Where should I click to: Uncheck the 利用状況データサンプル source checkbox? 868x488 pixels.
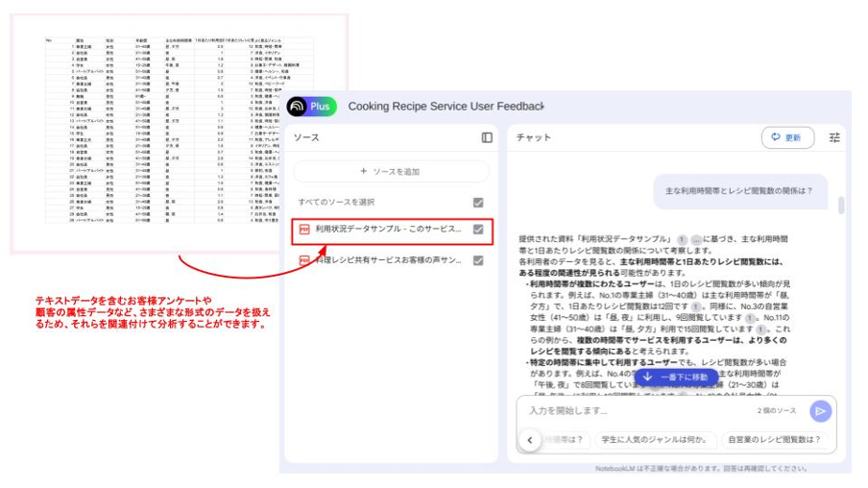pos(478,230)
